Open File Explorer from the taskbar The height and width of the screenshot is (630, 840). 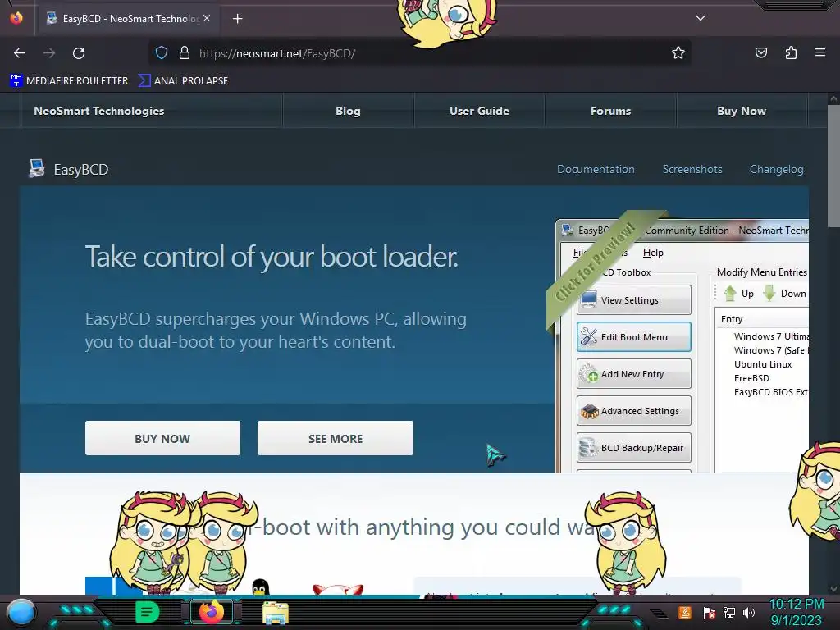click(x=276, y=613)
